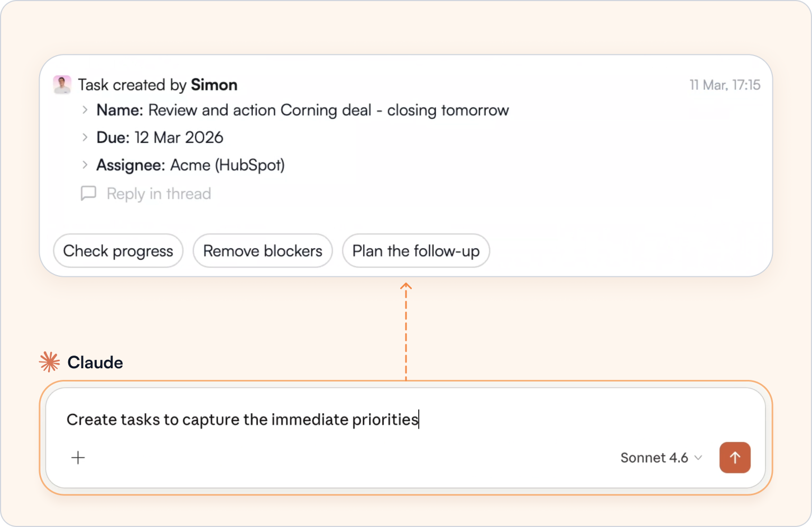Click the chevron beside Sonnet 4.6
This screenshot has width=812, height=527.
(x=698, y=458)
